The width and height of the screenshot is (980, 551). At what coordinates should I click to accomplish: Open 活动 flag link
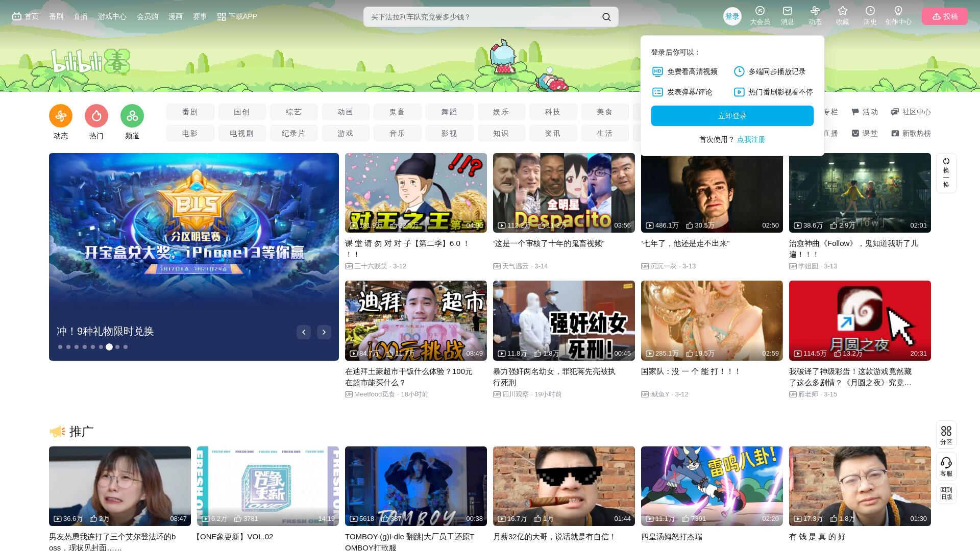point(865,112)
